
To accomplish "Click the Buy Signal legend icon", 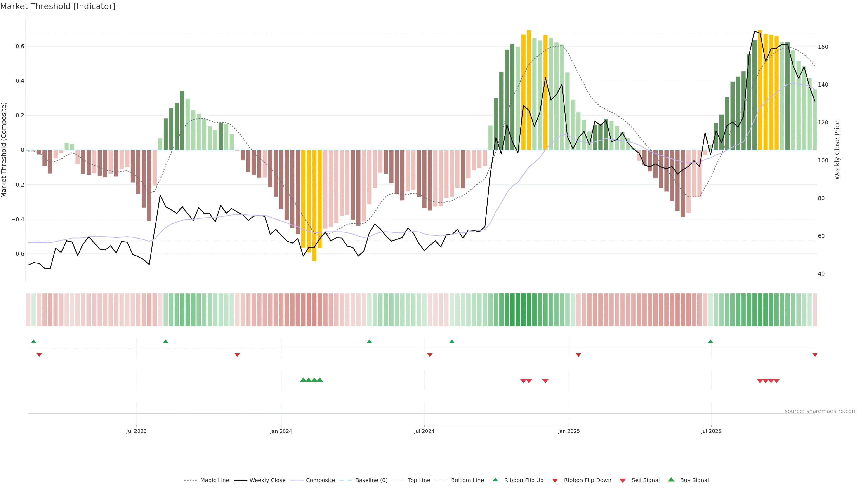I will pos(671,480).
